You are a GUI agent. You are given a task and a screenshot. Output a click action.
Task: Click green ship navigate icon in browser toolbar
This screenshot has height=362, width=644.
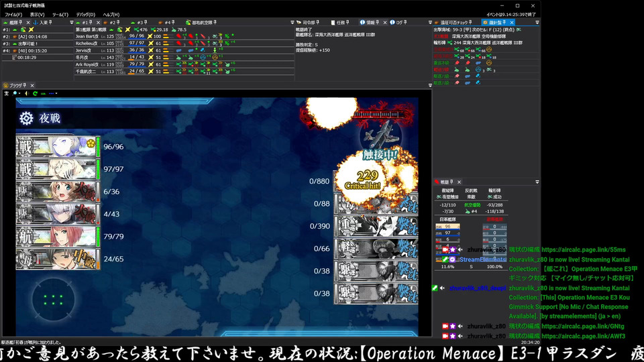tap(43, 94)
